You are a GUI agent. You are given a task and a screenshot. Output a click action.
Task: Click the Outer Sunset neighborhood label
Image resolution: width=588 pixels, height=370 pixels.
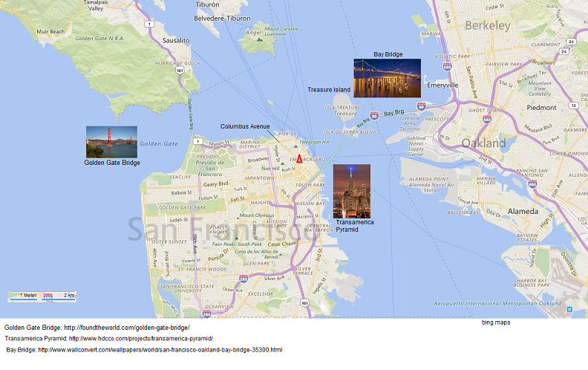(x=169, y=241)
